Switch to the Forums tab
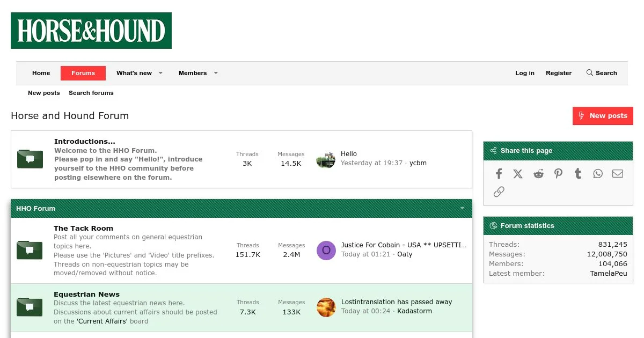This screenshot has height=338, width=644. point(83,73)
